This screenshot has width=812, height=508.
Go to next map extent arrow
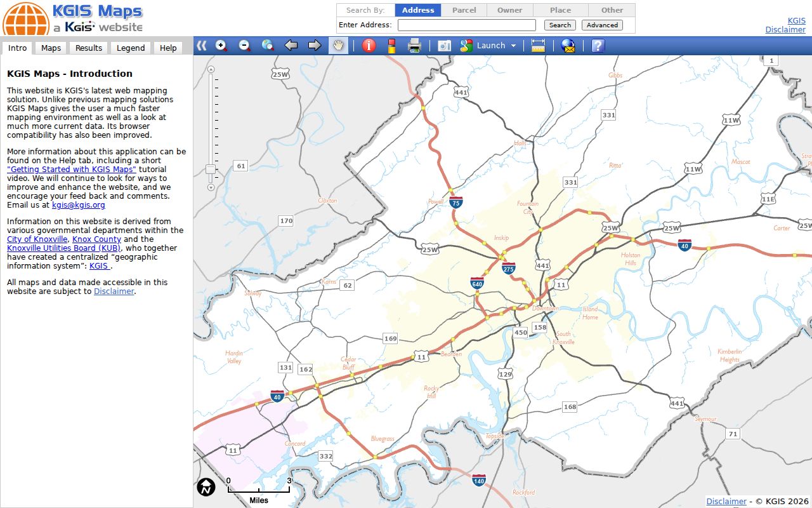click(x=315, y=46)
